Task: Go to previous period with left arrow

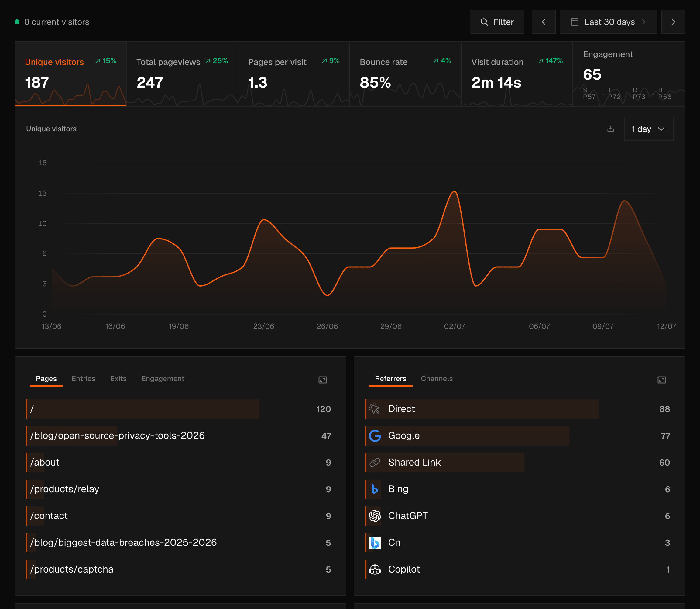Action: pyautogui.click(x=543, y=22)
